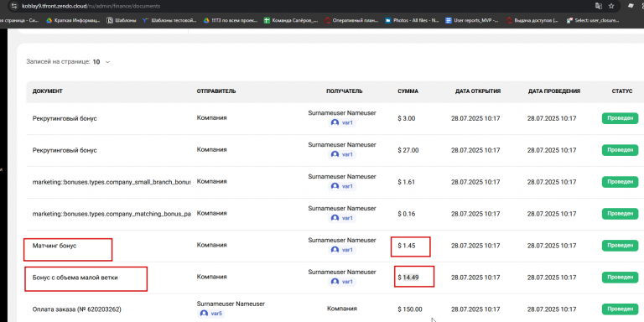Click sender 'Компания' in the 'Бонус с объема малой ветки' row
Viewport: 644px width, 322px height.
211,277
